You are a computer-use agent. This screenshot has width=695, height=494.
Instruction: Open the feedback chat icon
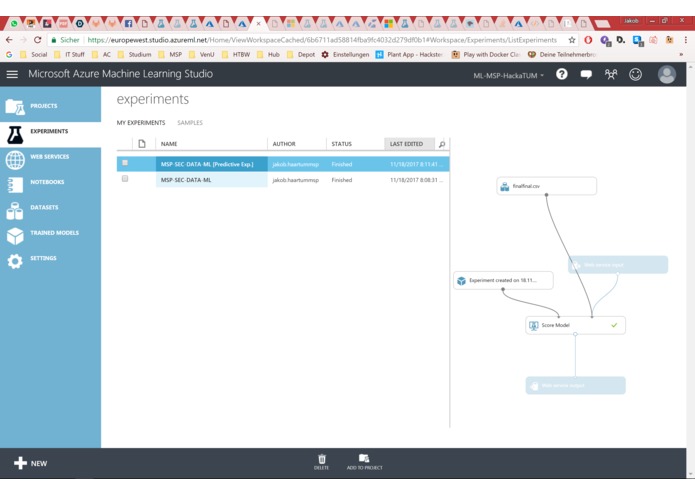(586, 74)
